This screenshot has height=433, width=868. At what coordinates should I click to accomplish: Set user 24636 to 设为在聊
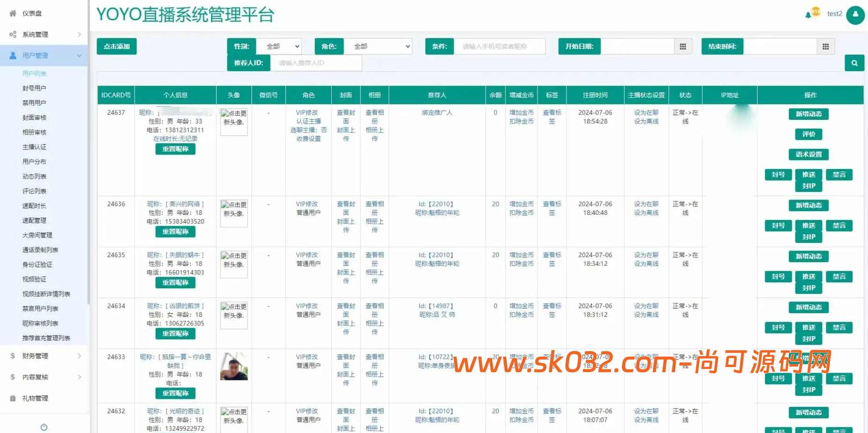[646, 204]
